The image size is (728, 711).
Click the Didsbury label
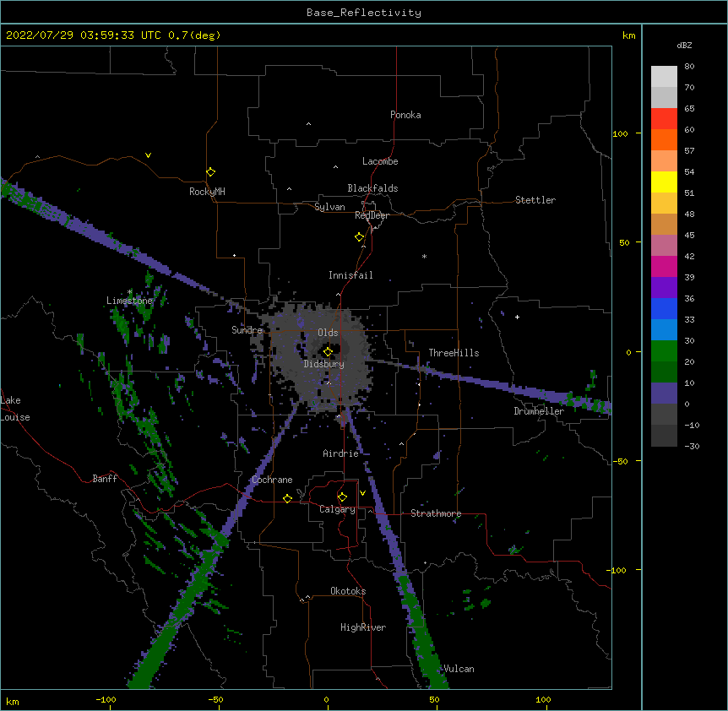pyautogui.click(x=324, y=364)
